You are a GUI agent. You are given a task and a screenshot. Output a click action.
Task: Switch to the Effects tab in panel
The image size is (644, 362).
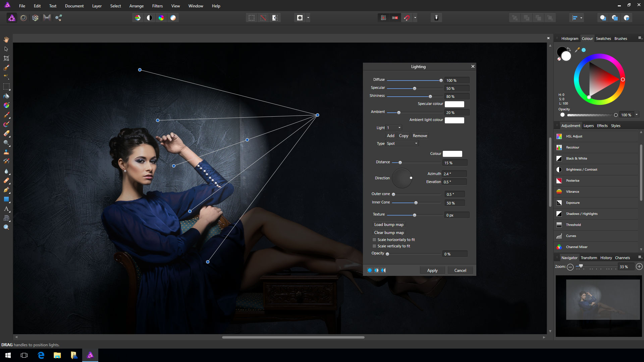click(602, 126)
